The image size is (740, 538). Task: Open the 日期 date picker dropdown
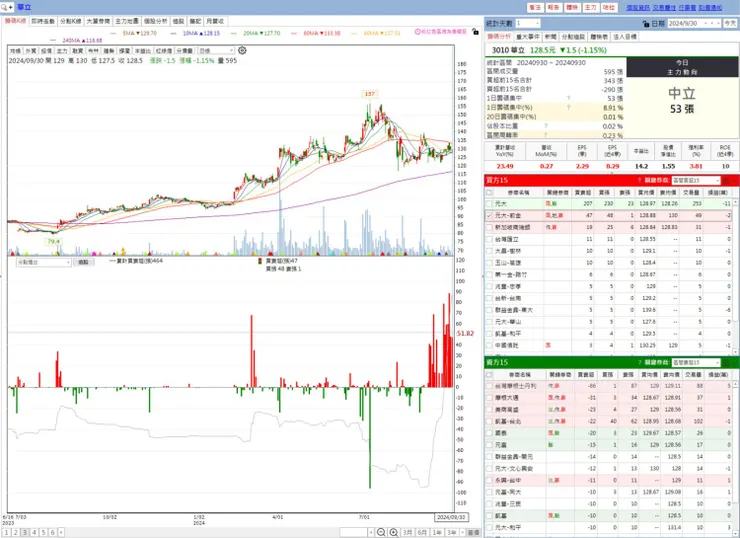pos(706,23)
